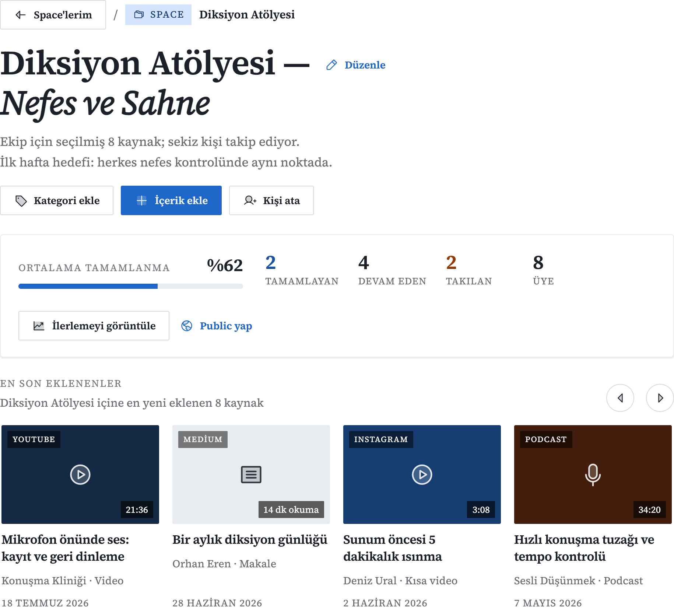
Task: Click the Kişi ata button
Action: (x=271, y=200)
